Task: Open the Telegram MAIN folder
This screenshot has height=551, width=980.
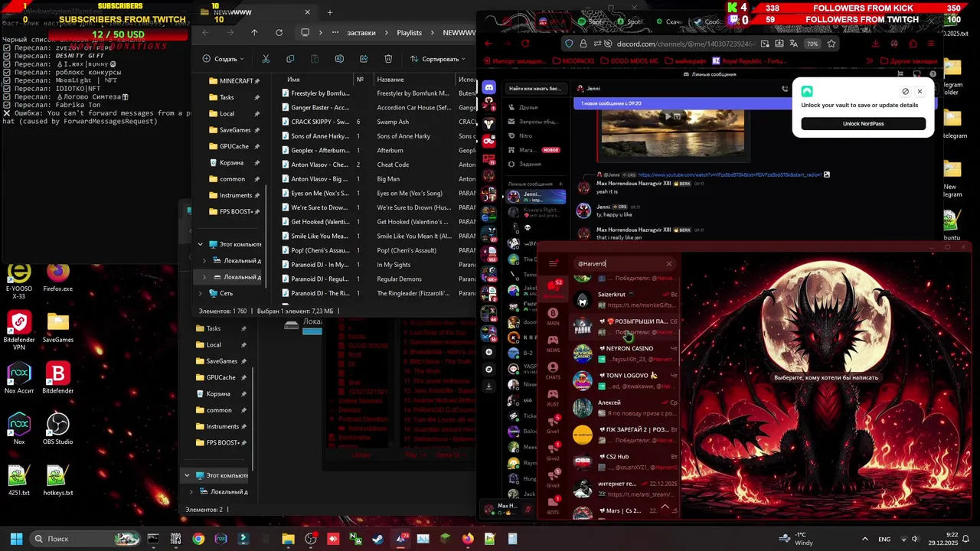Action: 553,317
